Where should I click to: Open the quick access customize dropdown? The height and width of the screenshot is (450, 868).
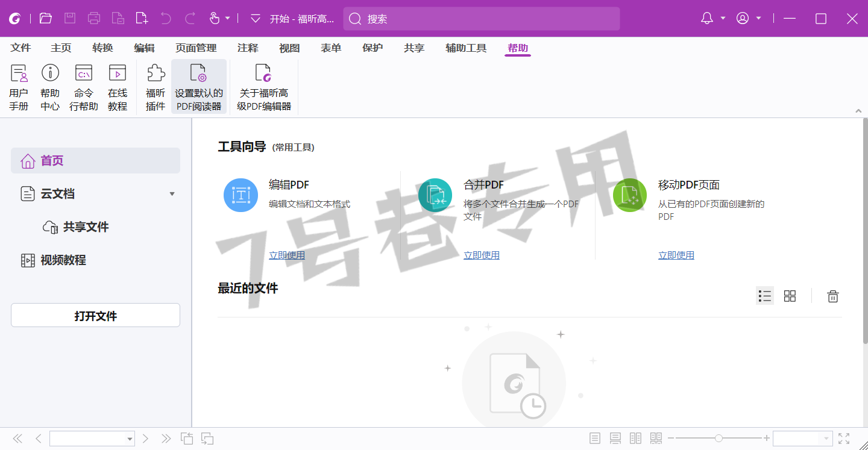pos(256,19)
